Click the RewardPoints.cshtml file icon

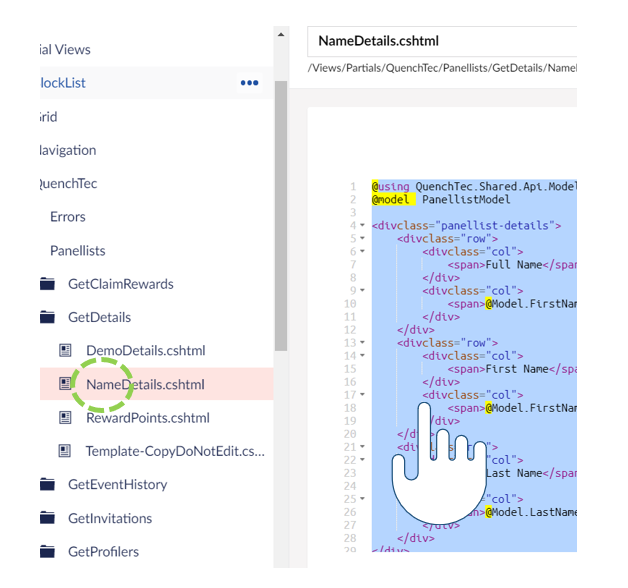[65, 417]
